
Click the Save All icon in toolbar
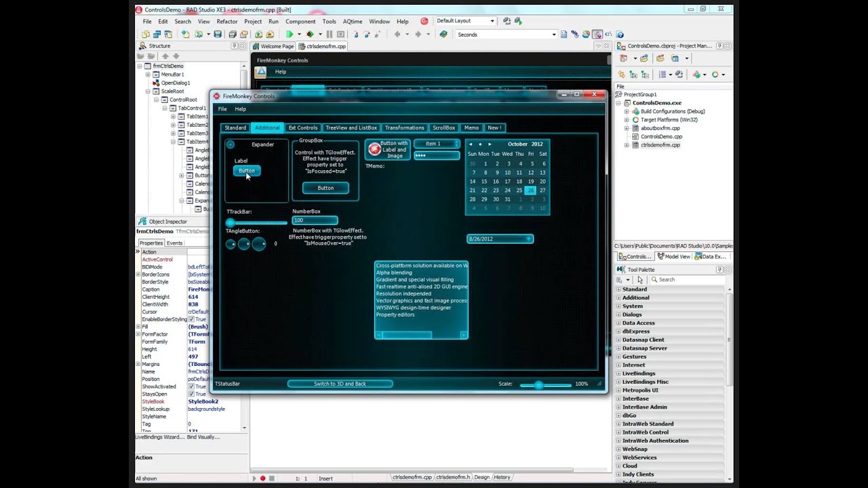[x=233, y=34]
